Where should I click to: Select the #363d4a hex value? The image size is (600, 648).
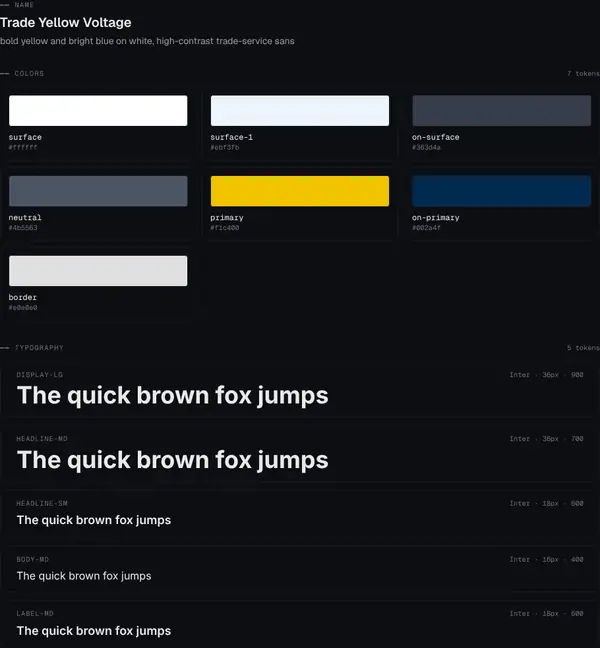[426, 148]
